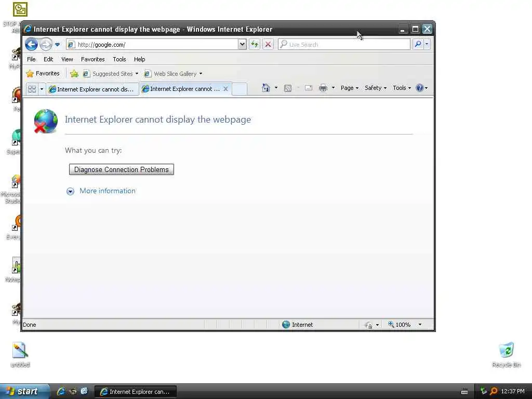This screenshot has height=399, width=532.
Task: Click the RSS Feeds icon
Action: tap(288, 88)
